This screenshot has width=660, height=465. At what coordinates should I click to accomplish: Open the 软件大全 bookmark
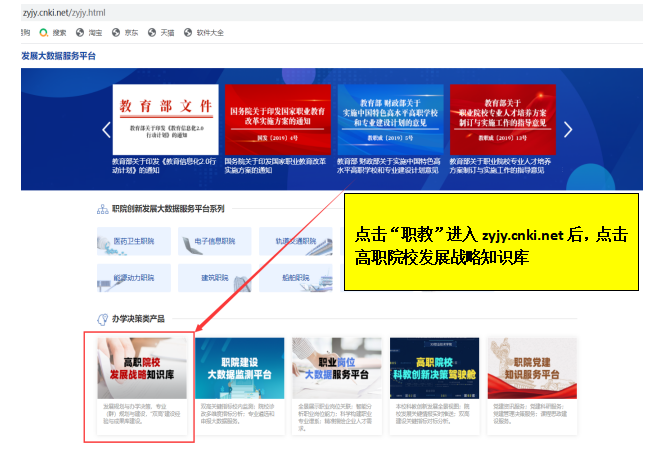(x=210, y=33)
